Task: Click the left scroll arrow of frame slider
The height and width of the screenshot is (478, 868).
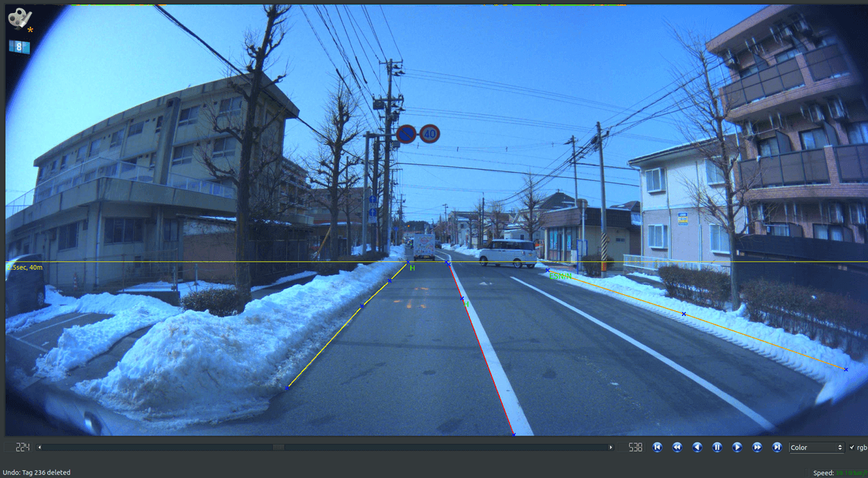Action: click(x=39, y=448)
